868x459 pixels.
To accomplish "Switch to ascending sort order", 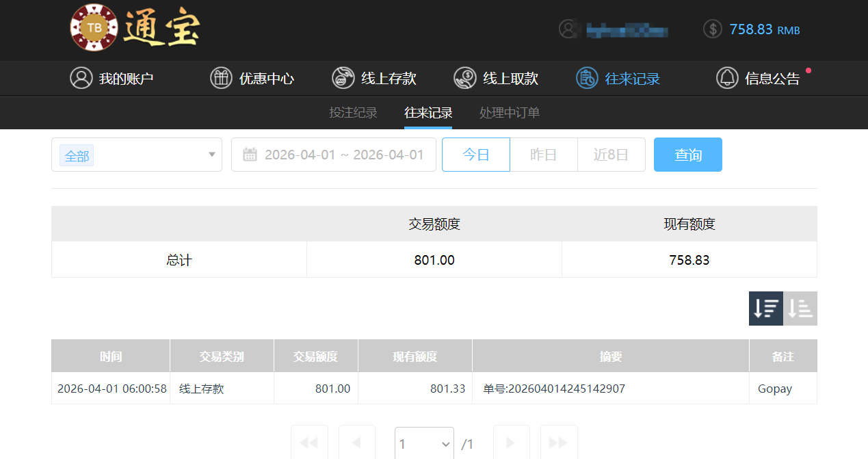I will point(800,309).
